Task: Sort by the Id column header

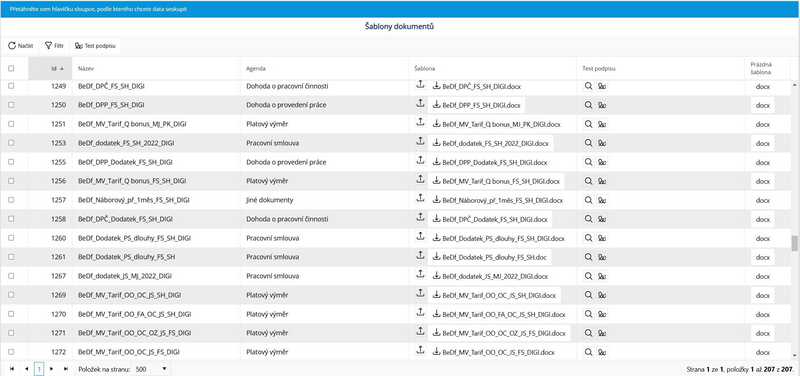Action: click(50, 68)
